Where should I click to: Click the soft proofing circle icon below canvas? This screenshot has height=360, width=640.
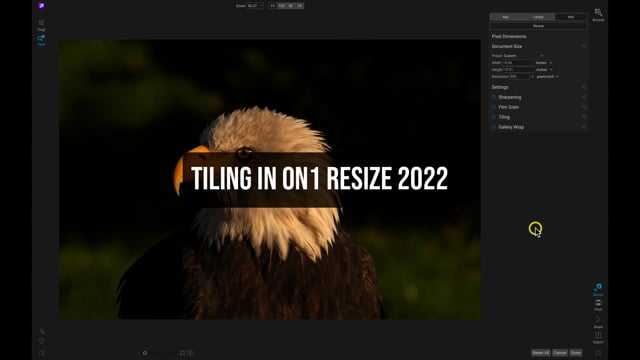tap(144, 353)
